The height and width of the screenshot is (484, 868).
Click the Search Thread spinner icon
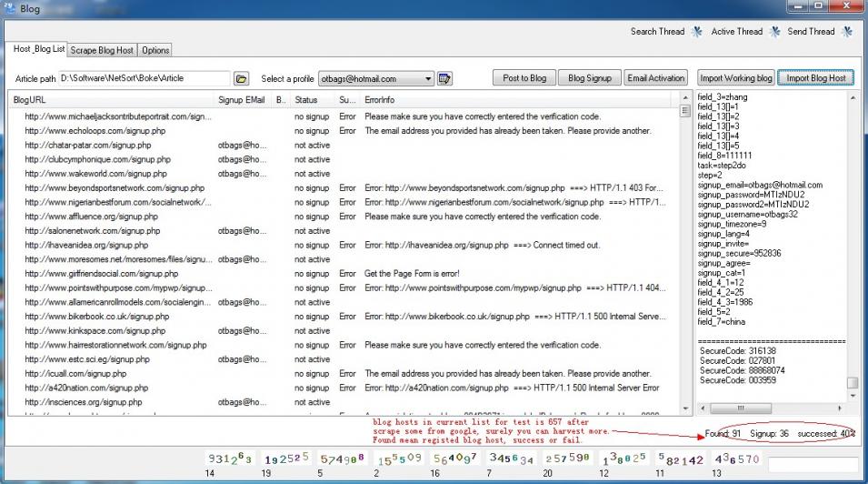pyautogui.click(x=696, y=31)
